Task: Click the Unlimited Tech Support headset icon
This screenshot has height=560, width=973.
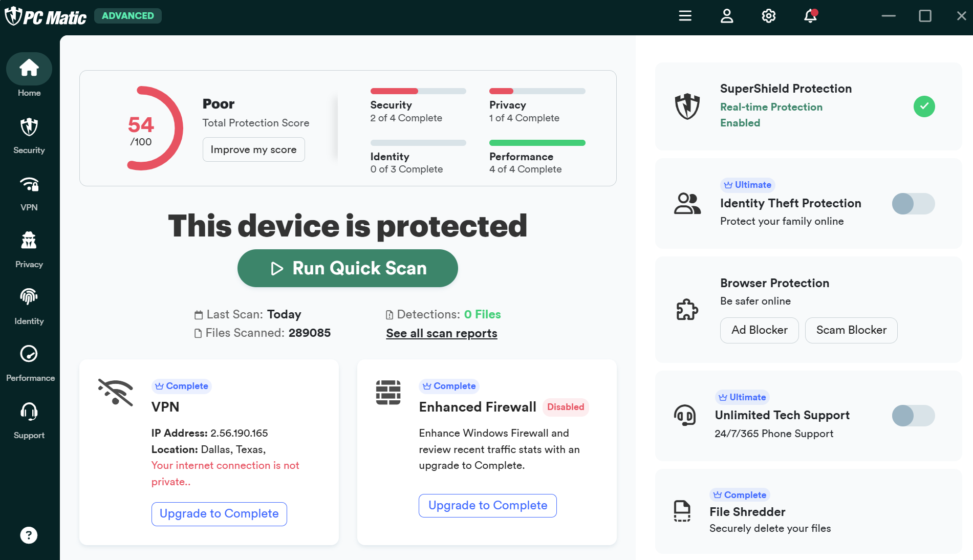Action: 685,415
